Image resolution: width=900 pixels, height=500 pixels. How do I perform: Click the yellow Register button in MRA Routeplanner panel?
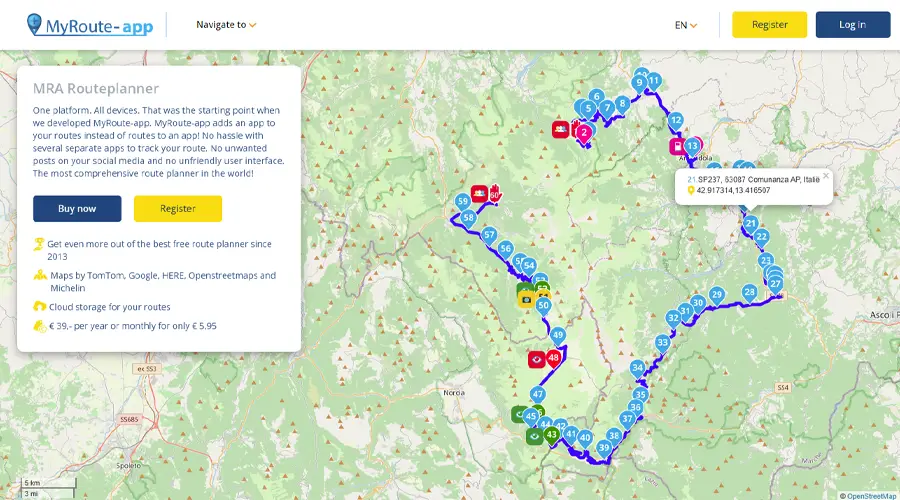(x=177, y=208)
